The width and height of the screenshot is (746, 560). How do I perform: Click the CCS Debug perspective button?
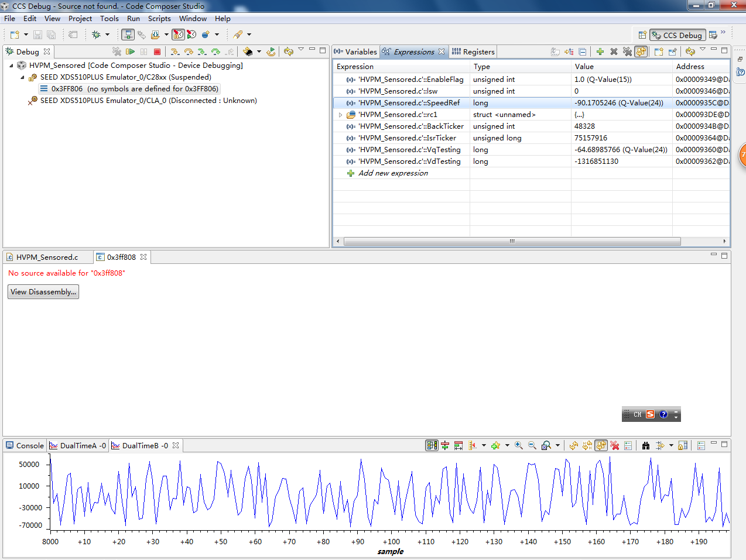677,35
